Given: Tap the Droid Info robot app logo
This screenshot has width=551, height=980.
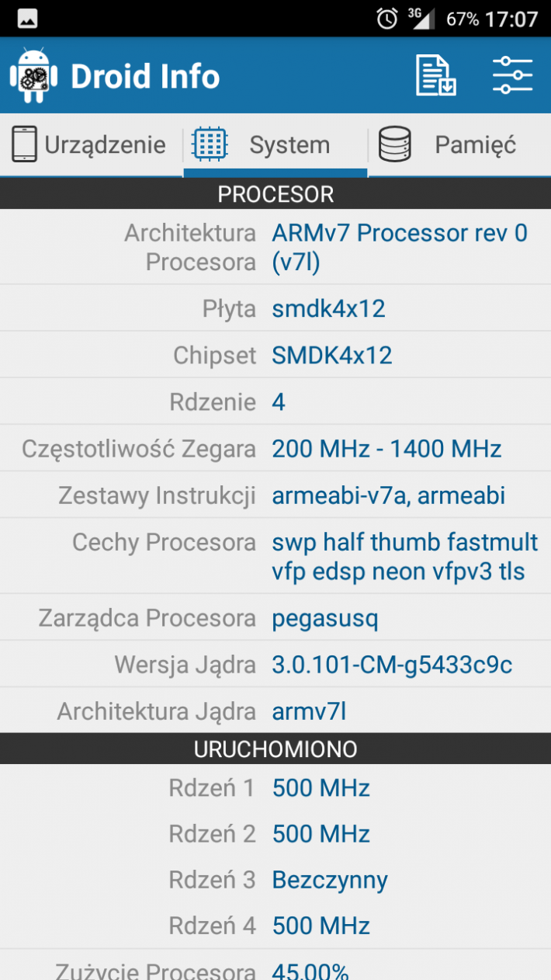Looking at the screenshot, I should click(x=34, y=75).
